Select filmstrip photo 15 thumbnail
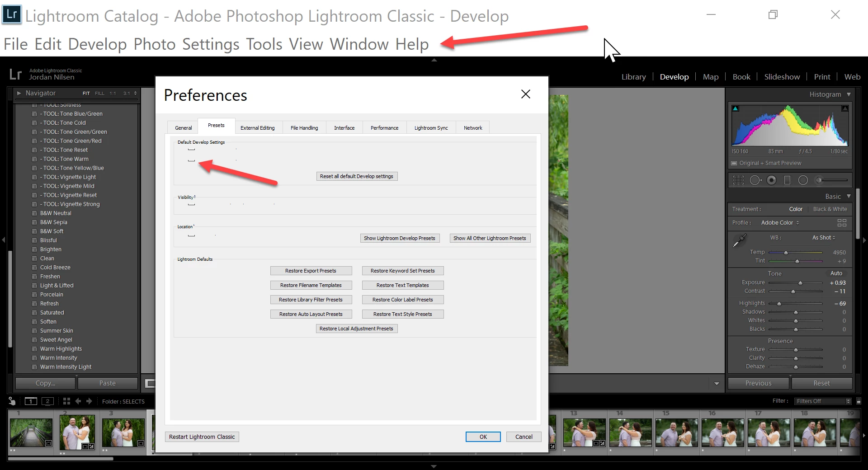The width and height of the screenshot is (868, 470). (676, 432)
